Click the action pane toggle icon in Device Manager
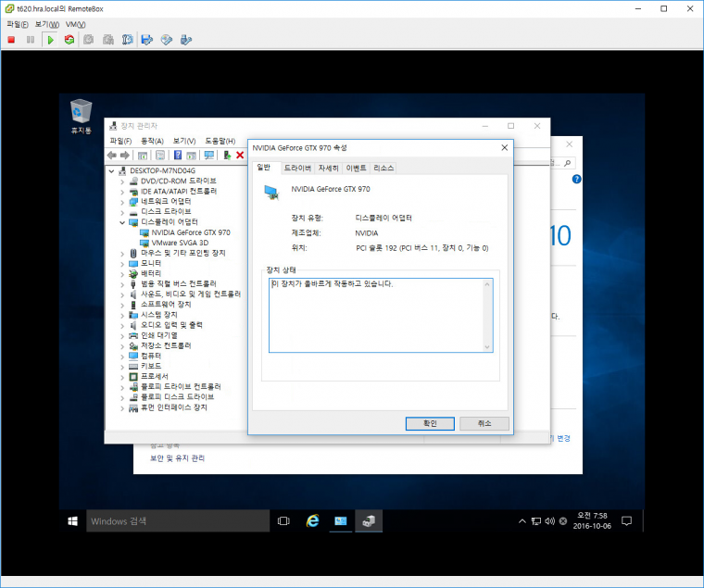Image resolution: width=704 pixels, height=588 pixels. click(x=191, y=156)
